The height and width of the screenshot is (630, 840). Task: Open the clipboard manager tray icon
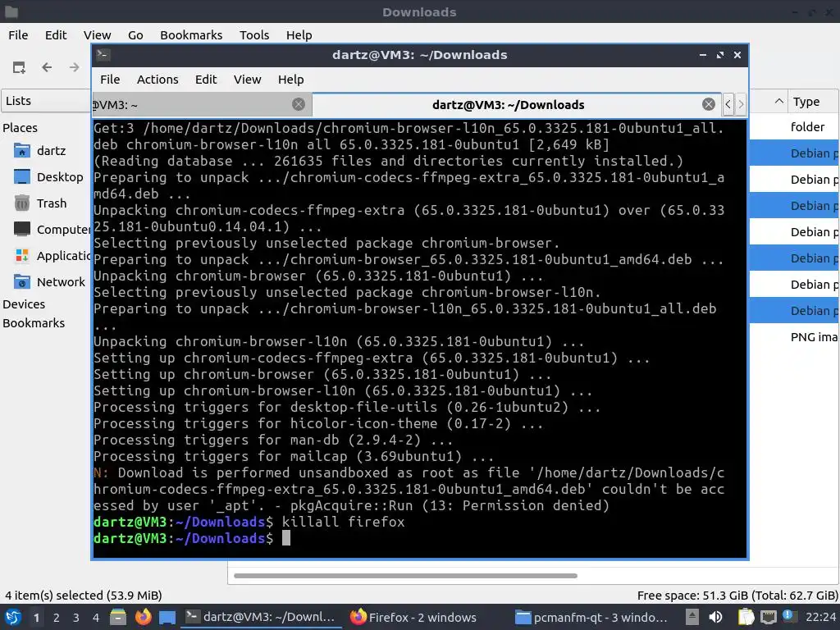point(746,617)
